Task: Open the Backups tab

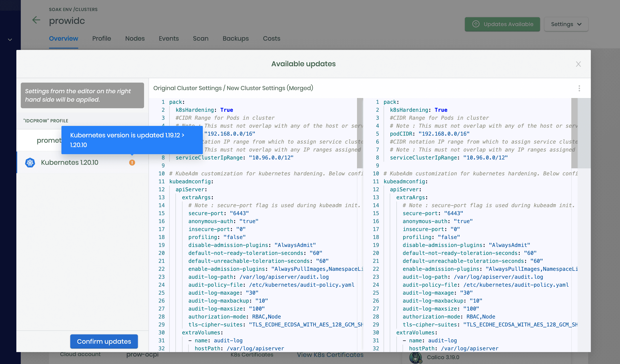Action: (x=236, y=39)
